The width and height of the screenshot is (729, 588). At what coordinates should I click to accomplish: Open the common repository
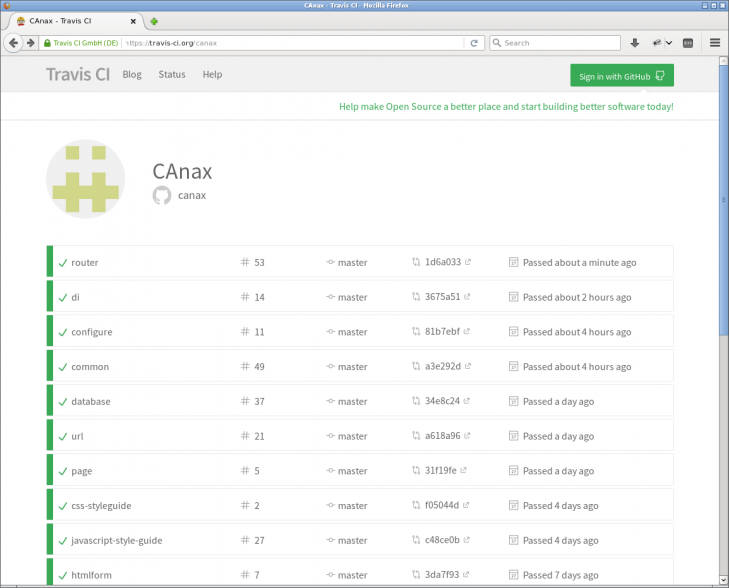click(90, 367)
